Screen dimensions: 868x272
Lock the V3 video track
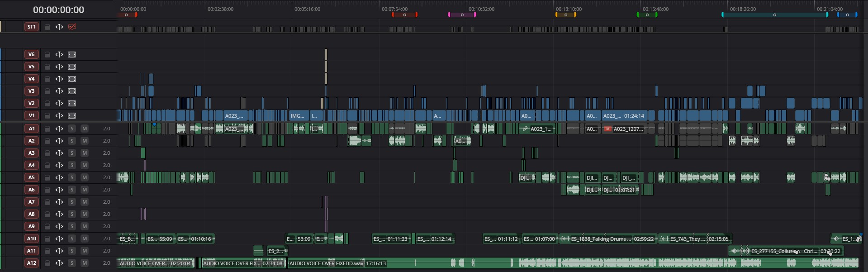pyautogui.click(x=47, y=91)
